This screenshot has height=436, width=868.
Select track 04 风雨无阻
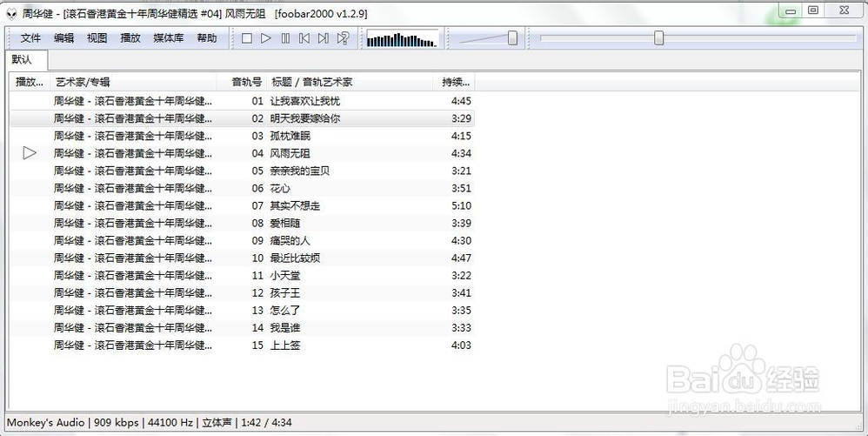pyautogui.click(x=243, y=153)
